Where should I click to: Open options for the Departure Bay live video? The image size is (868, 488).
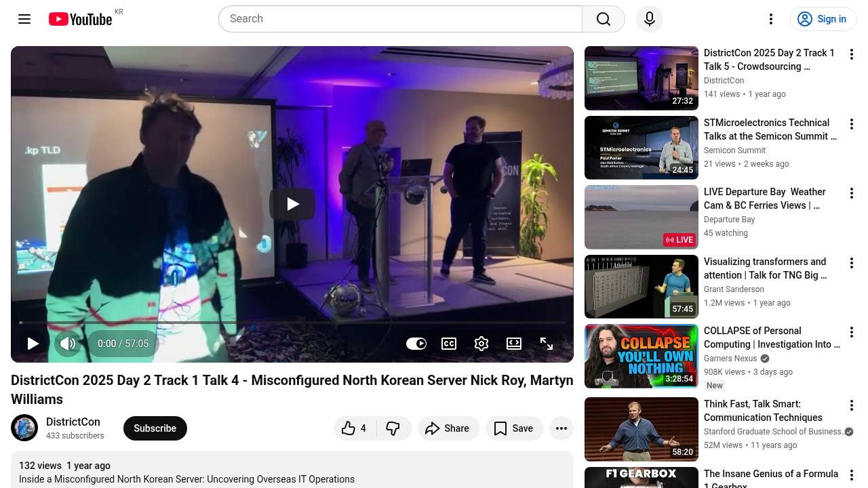pyautogui.click(x=852, y=193)
